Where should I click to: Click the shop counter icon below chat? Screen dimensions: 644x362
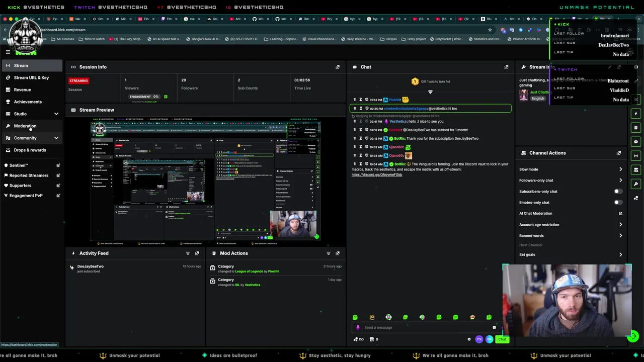(x=374, y=339)
